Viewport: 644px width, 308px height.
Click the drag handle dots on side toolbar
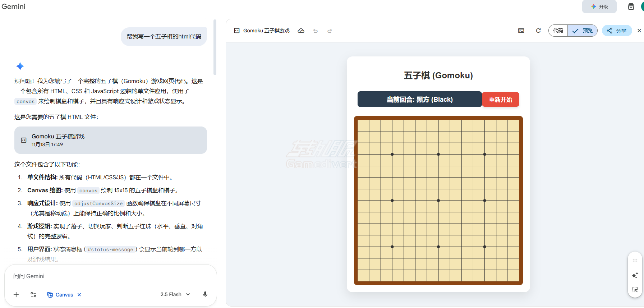pyautogui.click(x=635, y=260)
